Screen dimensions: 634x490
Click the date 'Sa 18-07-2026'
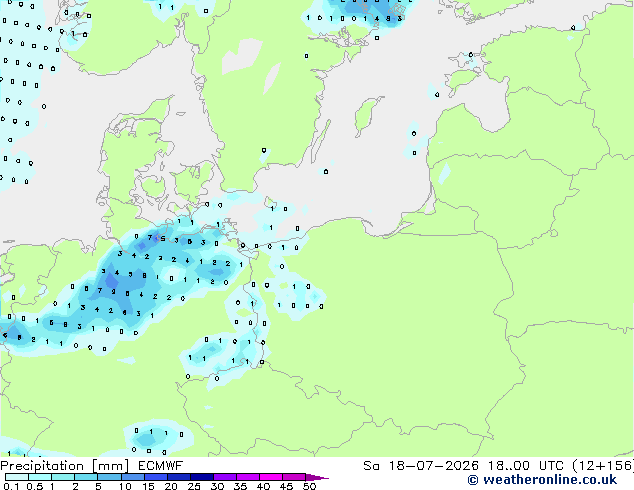click(x=421, y=466)
